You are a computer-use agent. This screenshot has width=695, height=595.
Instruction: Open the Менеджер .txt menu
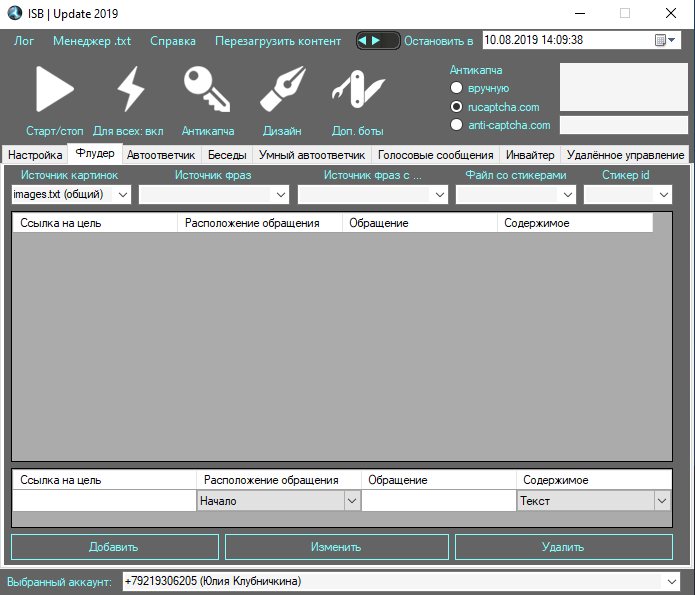click(x=92, y=41)
